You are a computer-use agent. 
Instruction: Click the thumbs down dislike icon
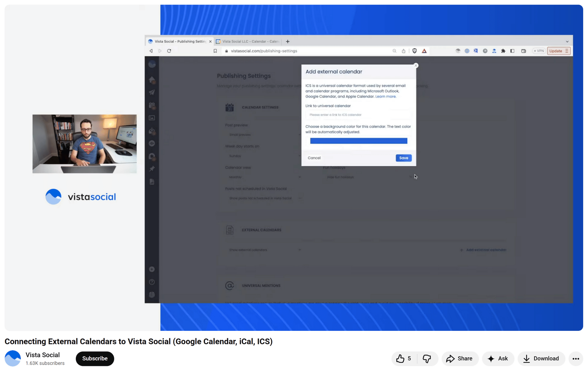(426, 358)
